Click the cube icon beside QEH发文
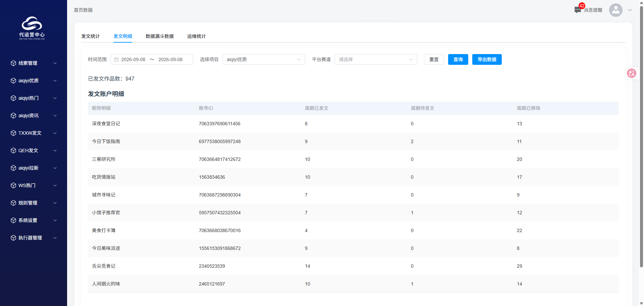 13,150
